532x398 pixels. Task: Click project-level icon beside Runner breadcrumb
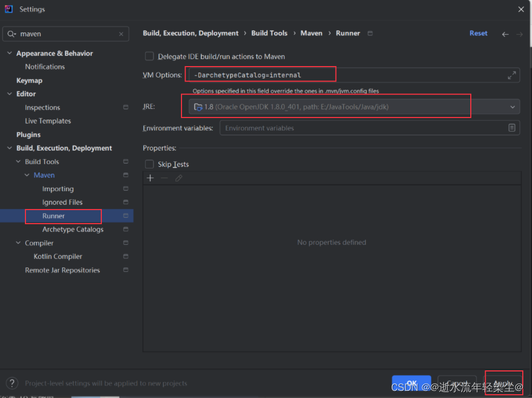pyautogui.click(x=370, y=33)
